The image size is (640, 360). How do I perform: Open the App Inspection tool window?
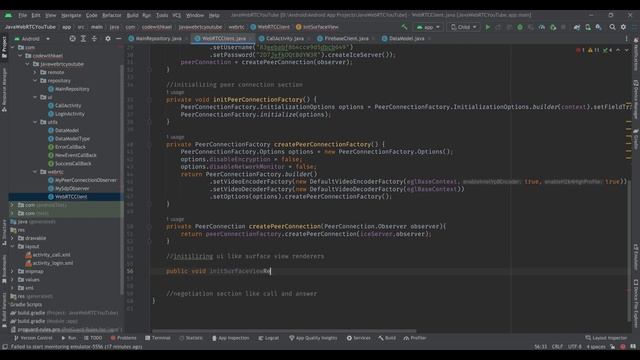coord(231,338)
